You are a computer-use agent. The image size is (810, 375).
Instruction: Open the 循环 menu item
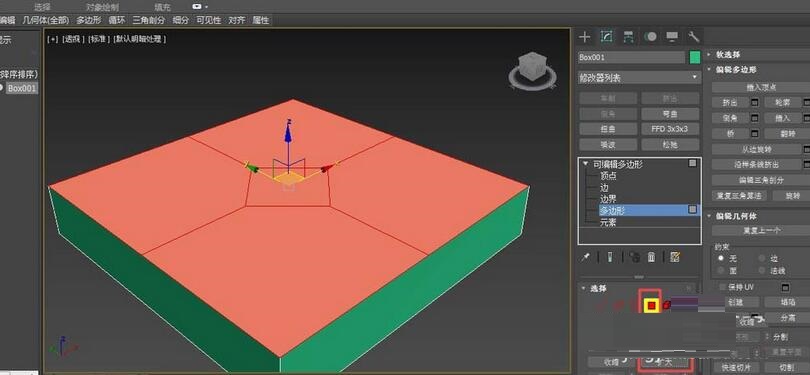[117, 20]
